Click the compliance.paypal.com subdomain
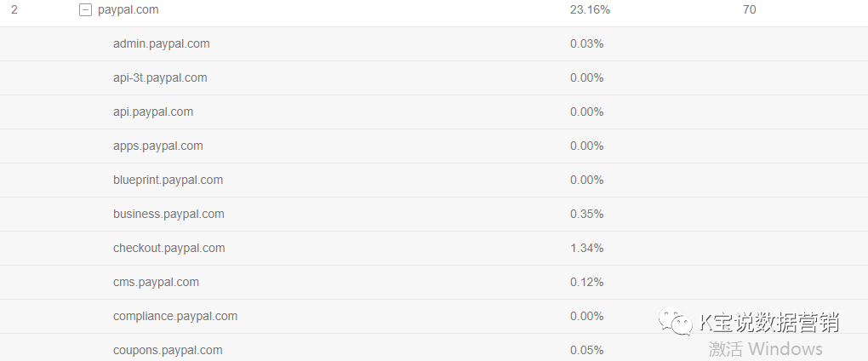The width and height of the screenshot is (868, 361). [x=174, y=316]
